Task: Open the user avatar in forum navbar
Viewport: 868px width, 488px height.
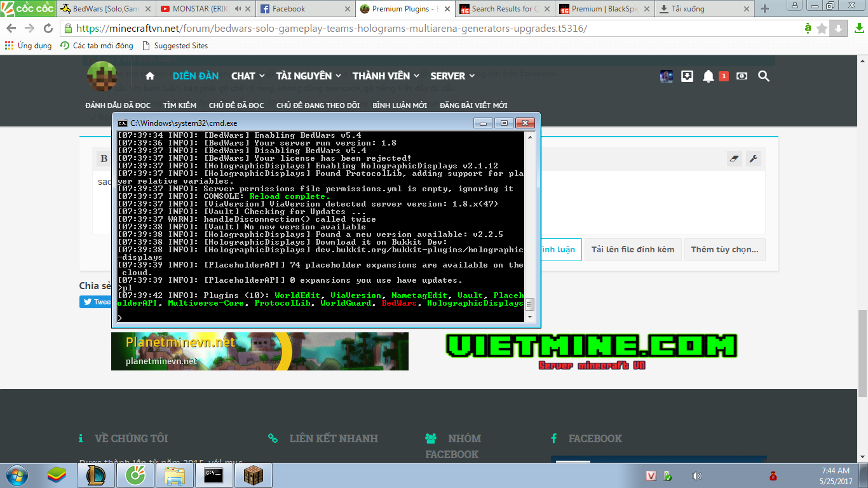Action: pyautogui.click(x=667, y=76)
